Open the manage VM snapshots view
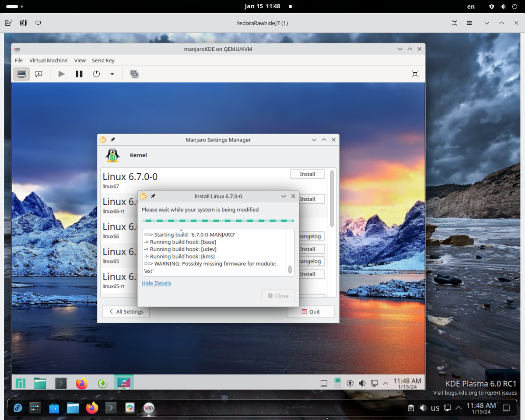Screen dimensions: 525x420 click(134, 74)
